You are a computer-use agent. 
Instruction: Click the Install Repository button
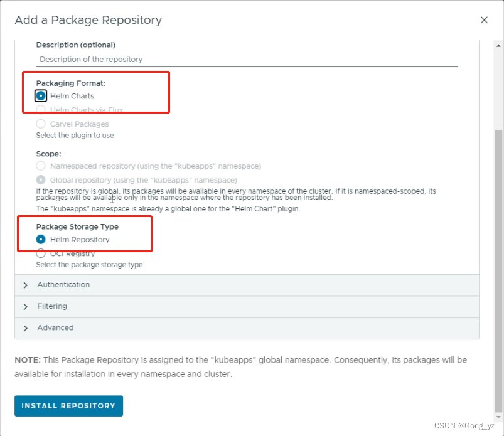(68, 406)
